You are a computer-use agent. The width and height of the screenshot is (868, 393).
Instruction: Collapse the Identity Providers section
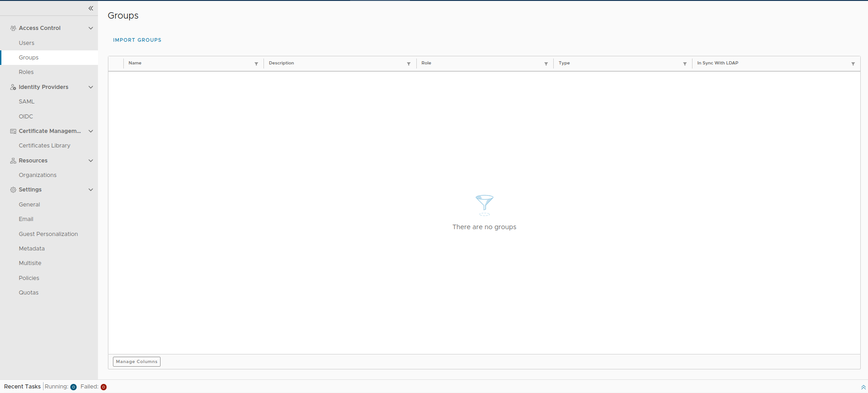(x=91, y=87)
